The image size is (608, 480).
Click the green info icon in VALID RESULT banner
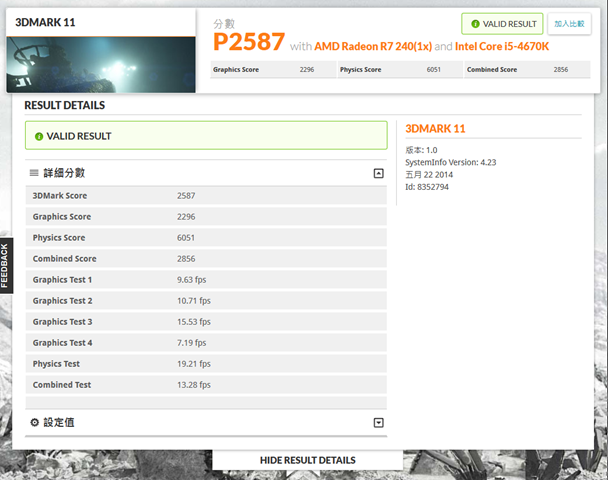coord(39,136)
